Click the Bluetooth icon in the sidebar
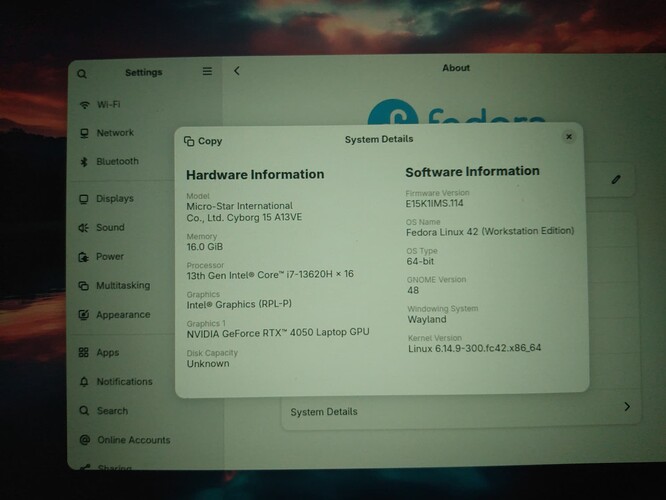 point(84,162)
